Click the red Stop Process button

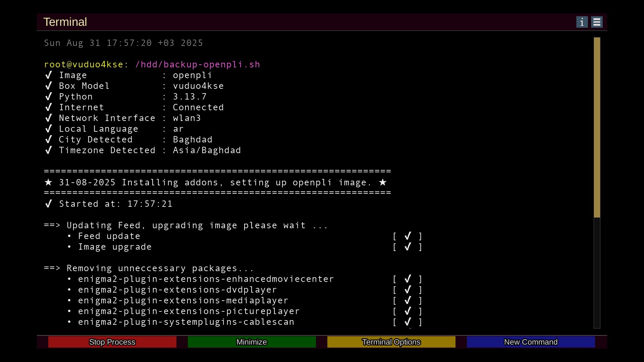point(112,342)
